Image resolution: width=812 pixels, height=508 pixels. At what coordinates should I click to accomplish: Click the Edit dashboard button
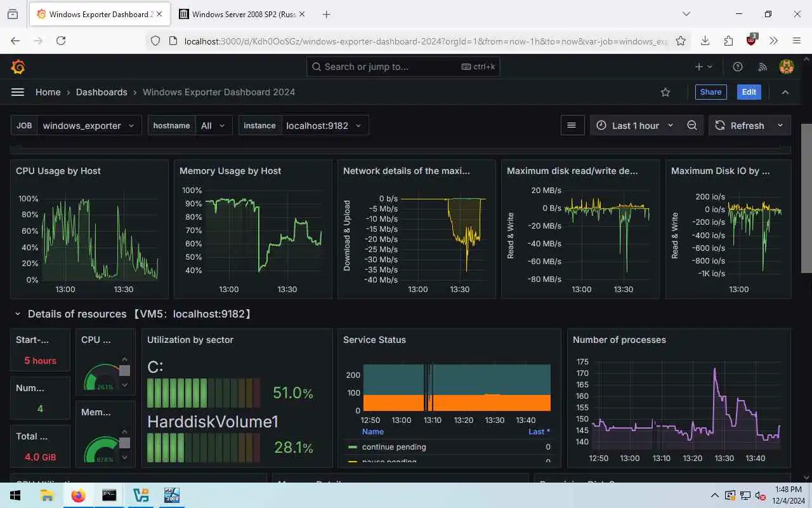coord(749,92)
